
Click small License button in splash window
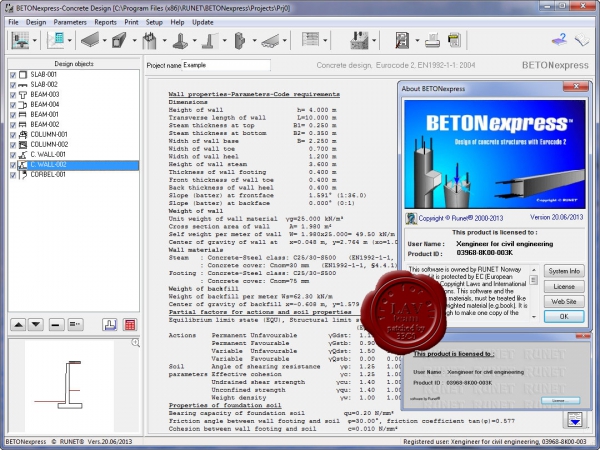(561, 401)
